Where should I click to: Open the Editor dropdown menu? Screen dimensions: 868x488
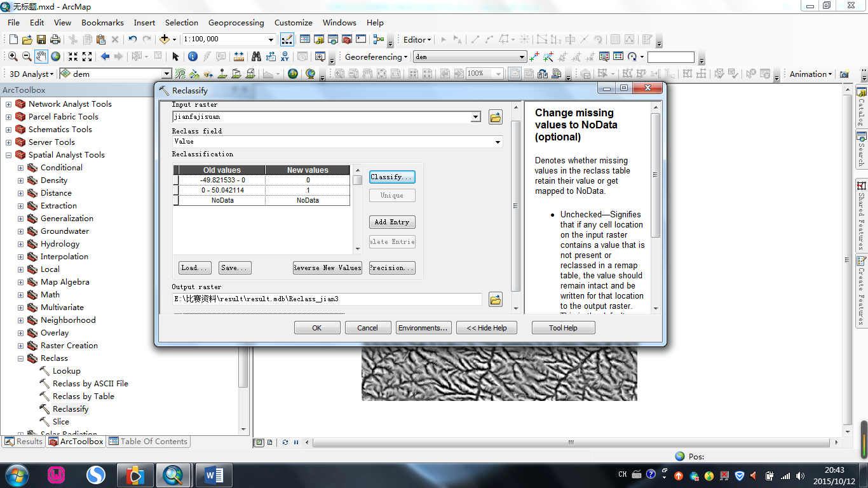[417, 39]
